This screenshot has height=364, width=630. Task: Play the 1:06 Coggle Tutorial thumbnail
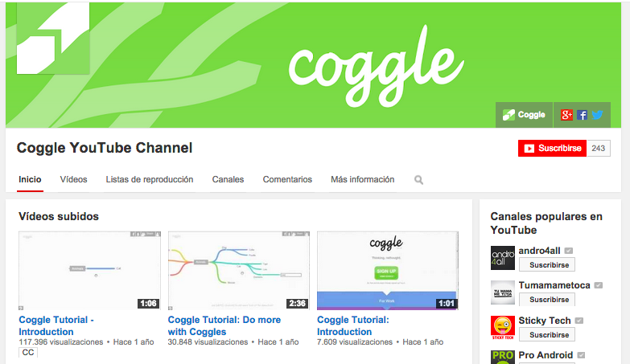(x=89, y=271)
